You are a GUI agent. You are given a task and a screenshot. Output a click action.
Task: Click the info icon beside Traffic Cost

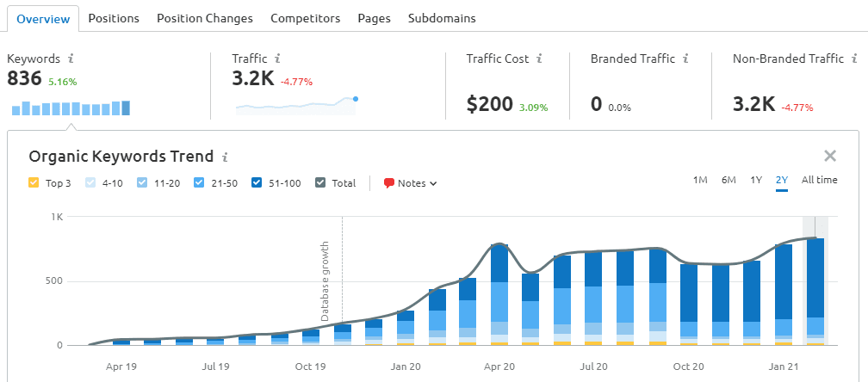pyautogui.click(x=539, y=59)
